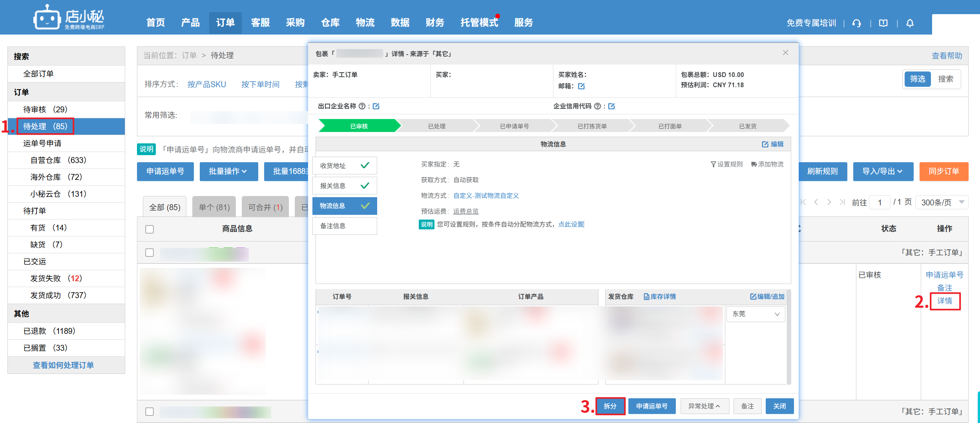Click the customer service headset icon
This screenshot has width=980, height=423.
[x=856, y=24]
